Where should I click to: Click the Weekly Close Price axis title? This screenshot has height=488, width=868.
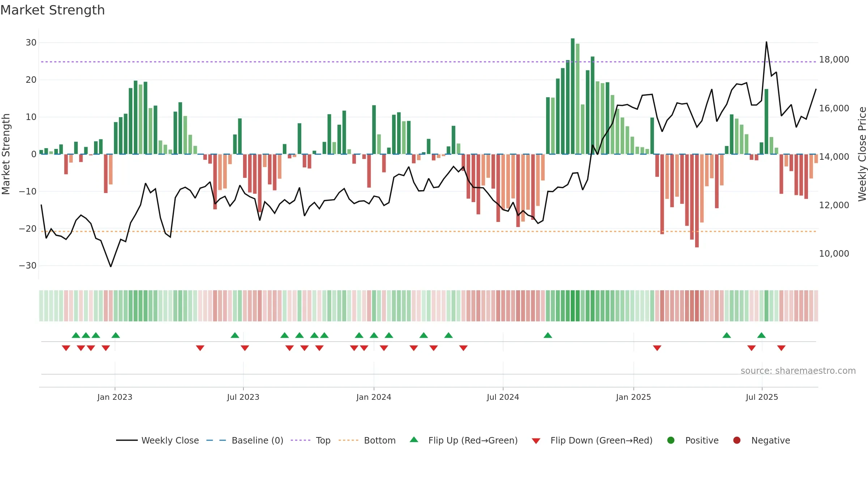click(x=862, y=154)
